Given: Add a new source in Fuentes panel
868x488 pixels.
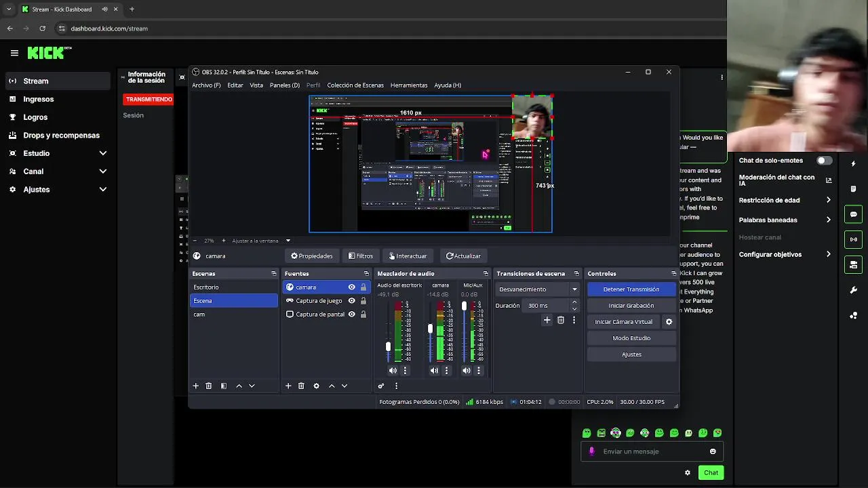Looking at the screenshot, I should [288, 386].
